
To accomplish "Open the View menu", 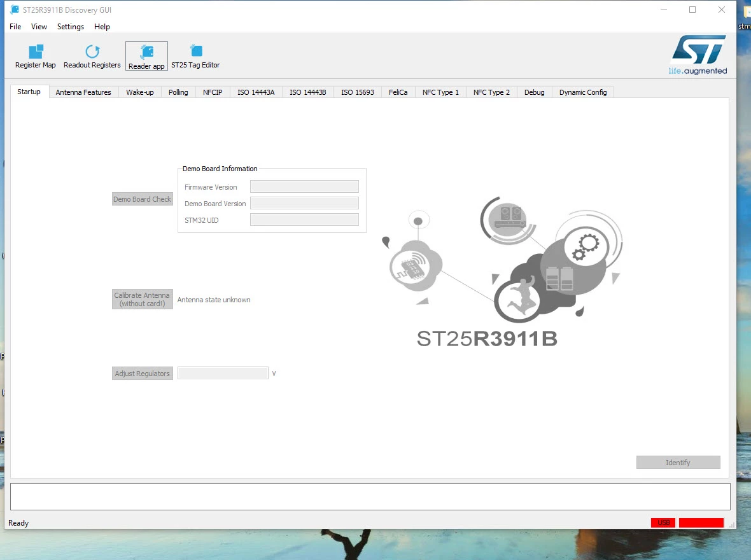I will point(39,27).
